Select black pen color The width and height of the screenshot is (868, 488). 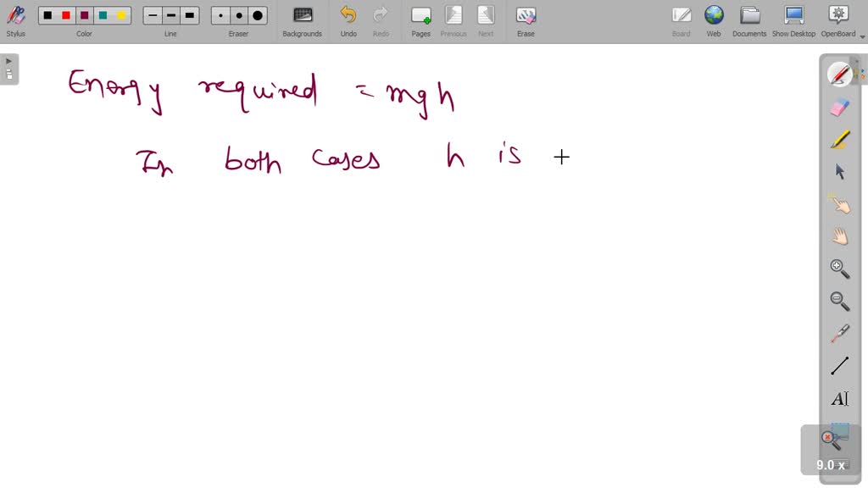tap(47, 15)
